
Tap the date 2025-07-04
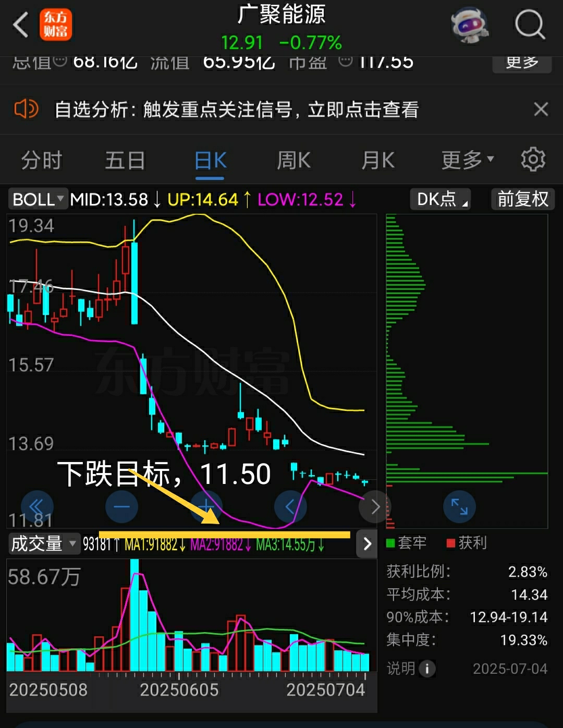(x=510, y=669)
